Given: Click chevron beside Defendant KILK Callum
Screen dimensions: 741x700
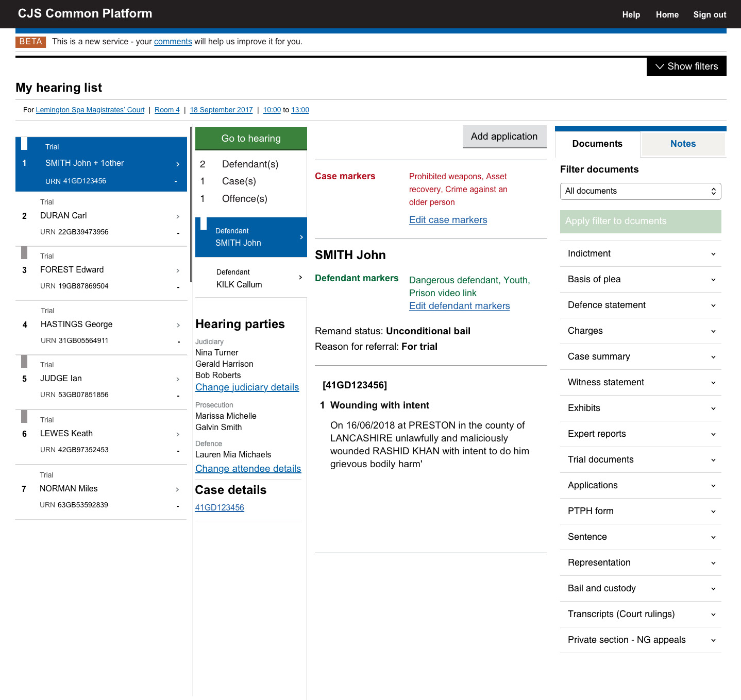Looking at the screenshot, I should pos(300,277).
